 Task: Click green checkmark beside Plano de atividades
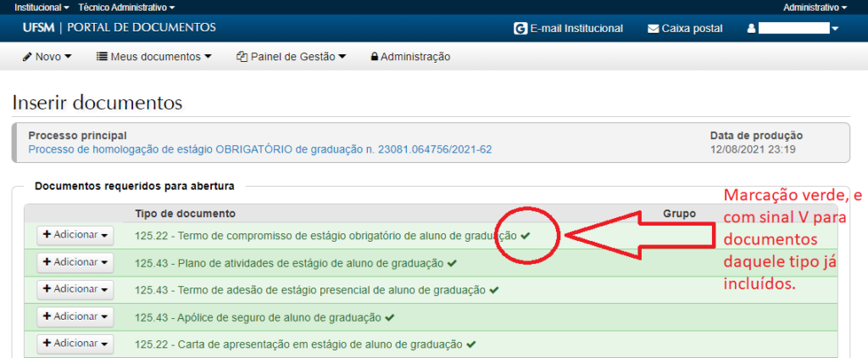tap(452, 263)
